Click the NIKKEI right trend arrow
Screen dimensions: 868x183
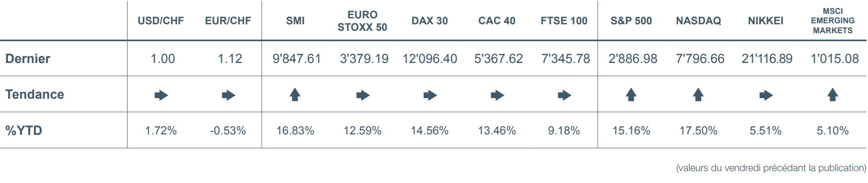point(766,95)
